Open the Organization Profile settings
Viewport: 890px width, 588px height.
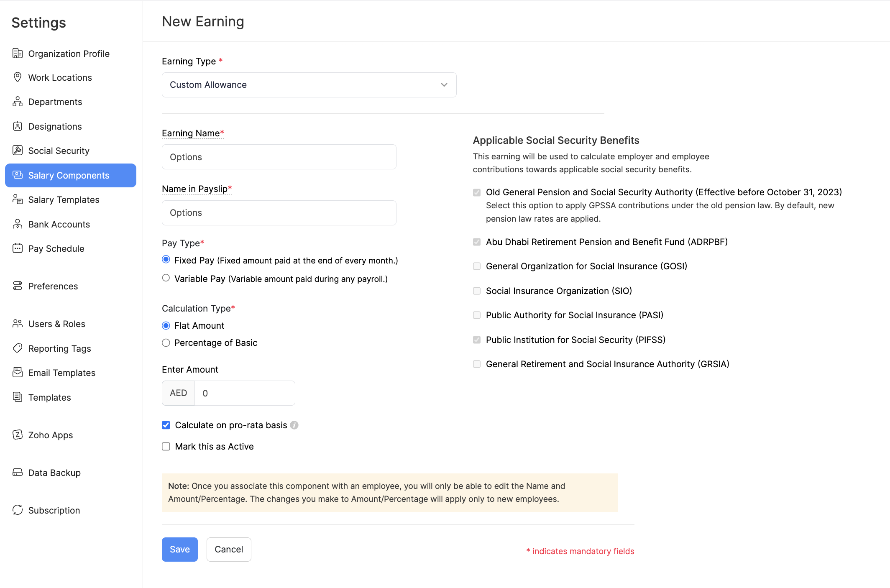point(68,54)
